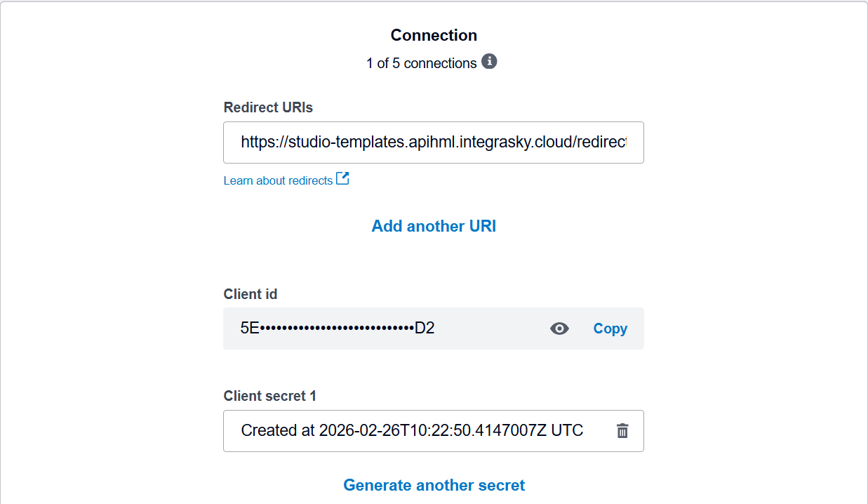Image resolution: width=868 pixels, height=504 pixels.
Task: Reveal the Client id with eye icon
Action: click(559, 329)
